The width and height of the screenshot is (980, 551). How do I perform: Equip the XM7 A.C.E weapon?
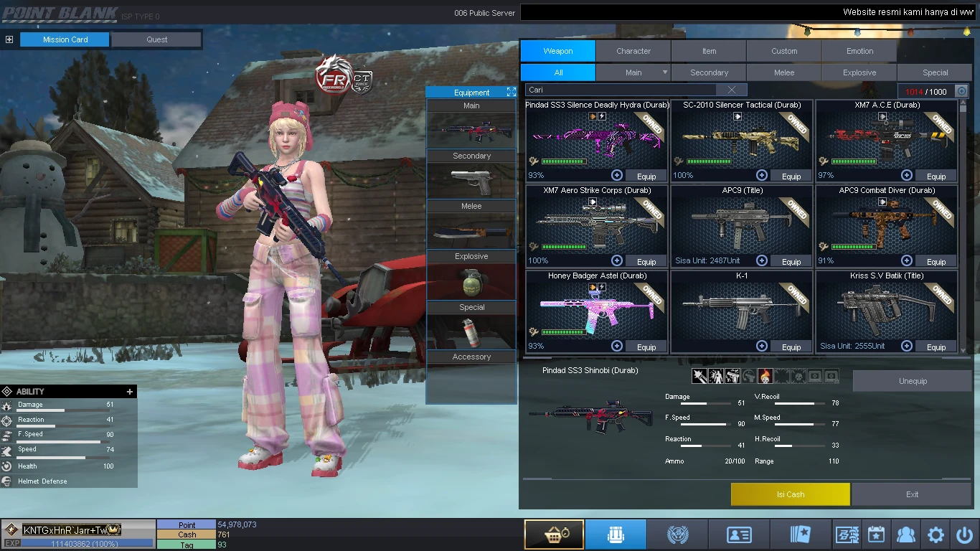[x=936, y=176]
